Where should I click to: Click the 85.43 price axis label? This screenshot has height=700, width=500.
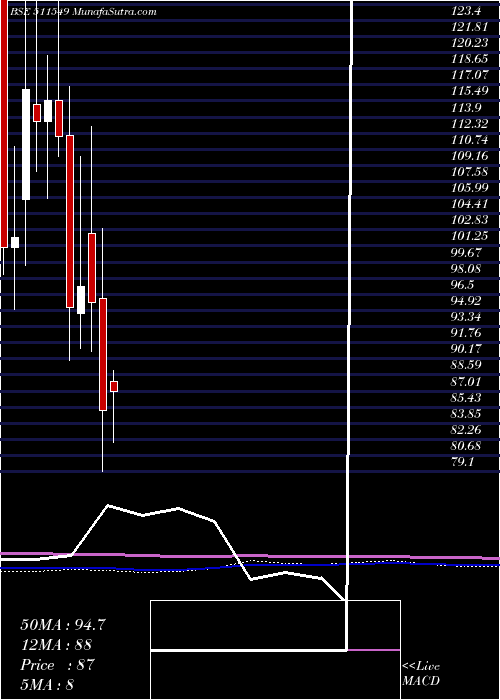[467, 398]
